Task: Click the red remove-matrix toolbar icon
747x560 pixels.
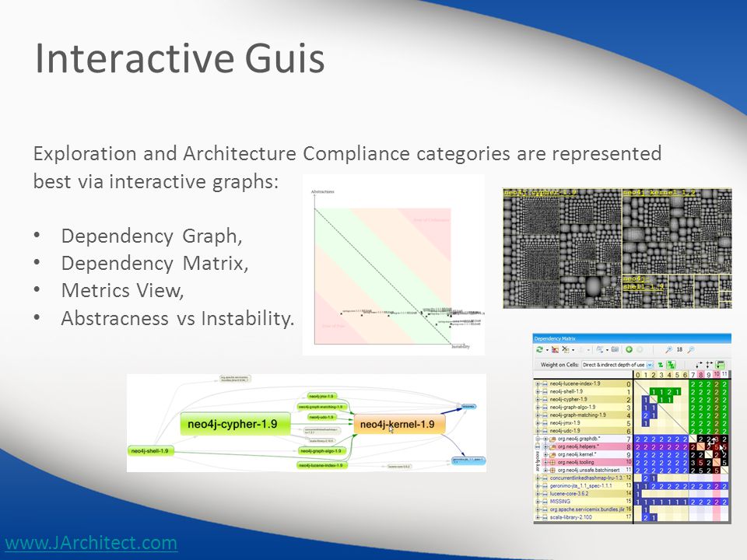Action: click(555, 349)
